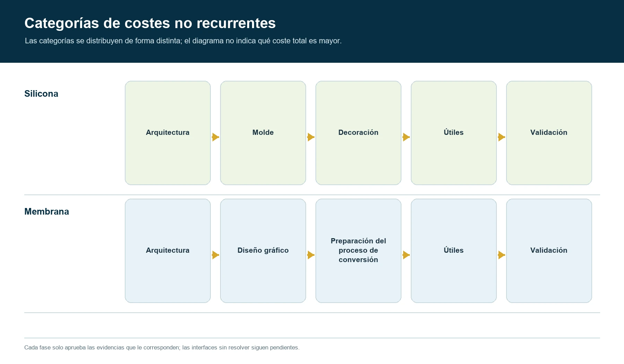624x364 pixels.
Task: Select the Útiles box in Membrana row
Action: [454, 251]
